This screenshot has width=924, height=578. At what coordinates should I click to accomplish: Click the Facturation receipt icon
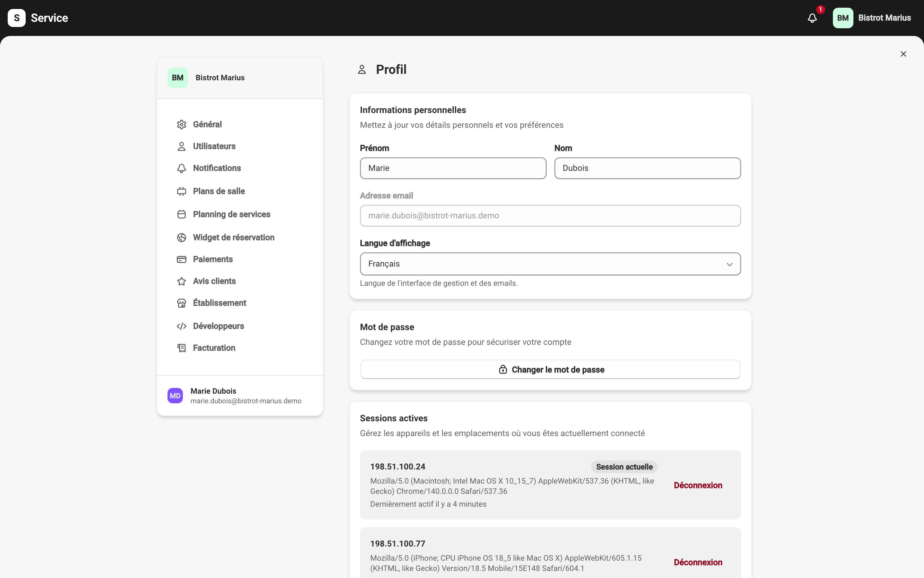(181, 348)
